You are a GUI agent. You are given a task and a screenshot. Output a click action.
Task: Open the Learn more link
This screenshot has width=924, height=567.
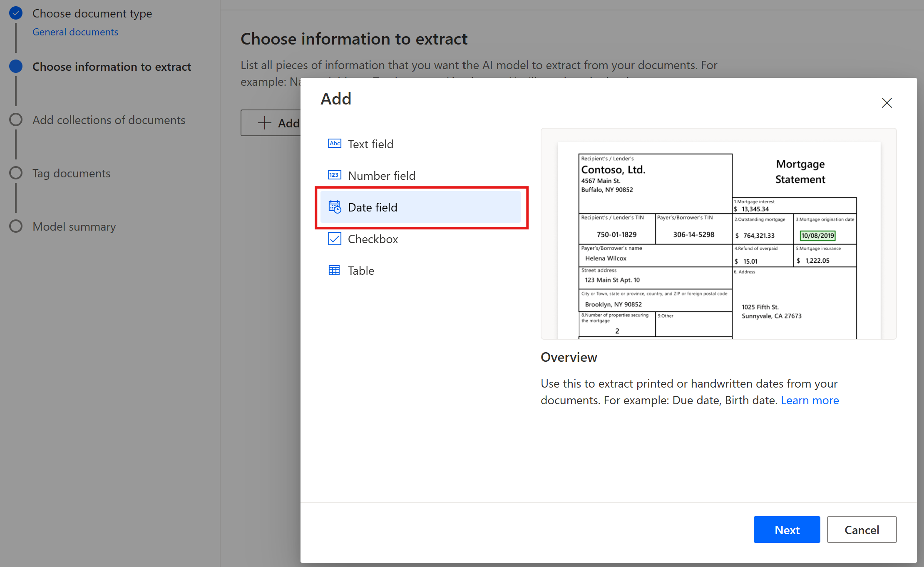(x=810, y=400)
